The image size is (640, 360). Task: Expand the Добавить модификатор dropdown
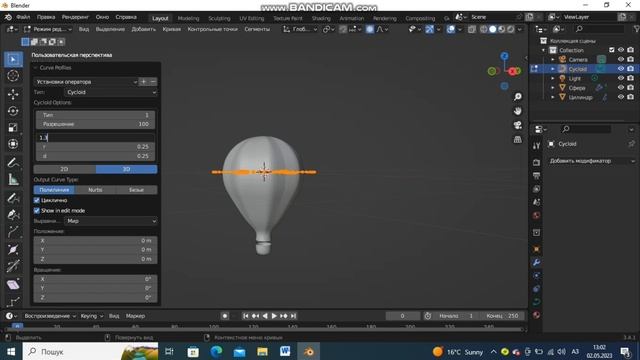tap(591, 161)
